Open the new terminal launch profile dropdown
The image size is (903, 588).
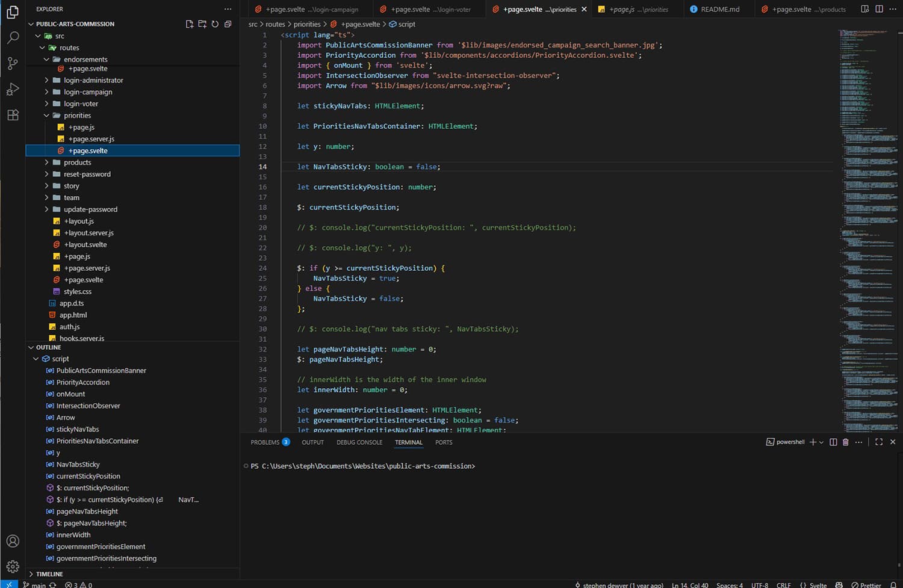click(822, 442)
